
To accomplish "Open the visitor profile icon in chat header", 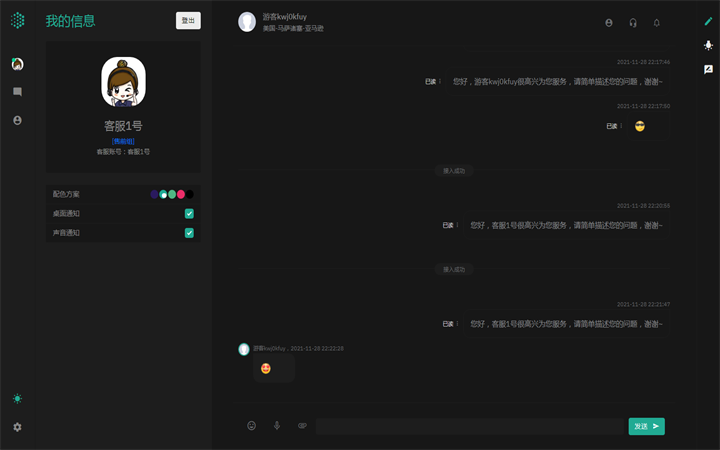I will coord(609,22).
